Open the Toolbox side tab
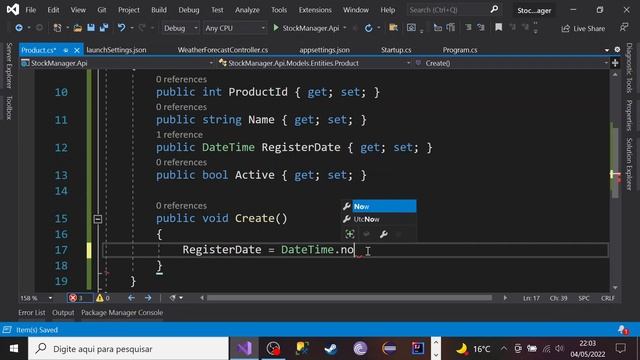 (x=9, y=108)
